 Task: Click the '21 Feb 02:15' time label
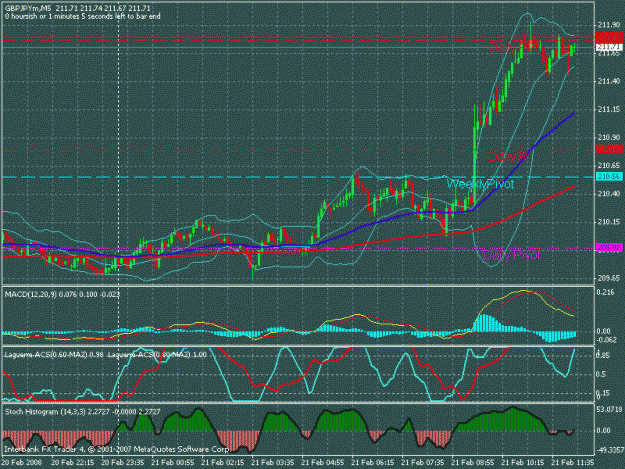point(222,463)
